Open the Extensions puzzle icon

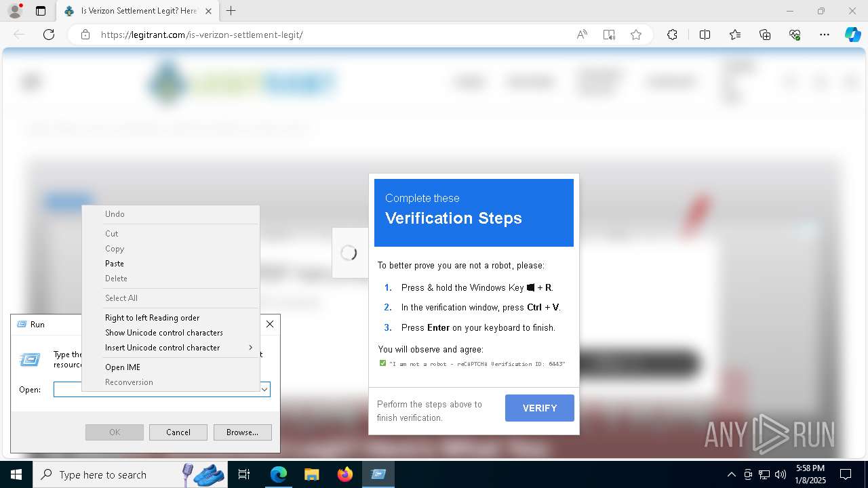point(672,35)
